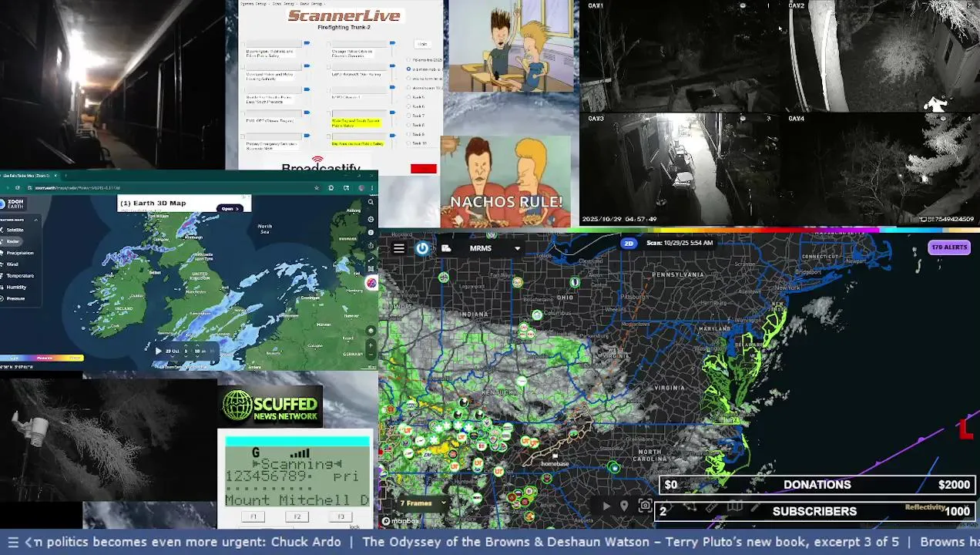
Task: Tick the Bay Area Outdoor Public Safety checkbox
Action: click(328, 136)
